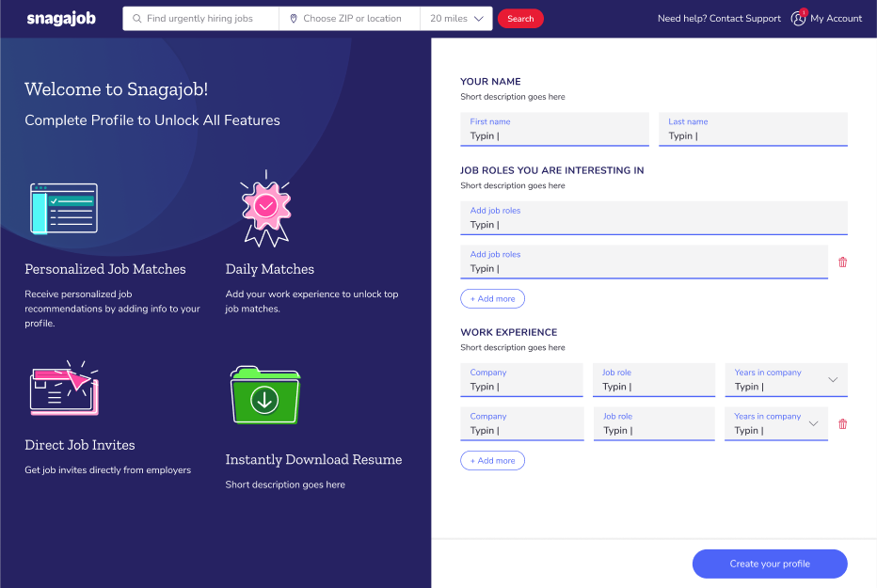Click the first Add job roles field
The height and width of the screenshot is (588, 877).
pyautogui.click(x=654, y=218)
